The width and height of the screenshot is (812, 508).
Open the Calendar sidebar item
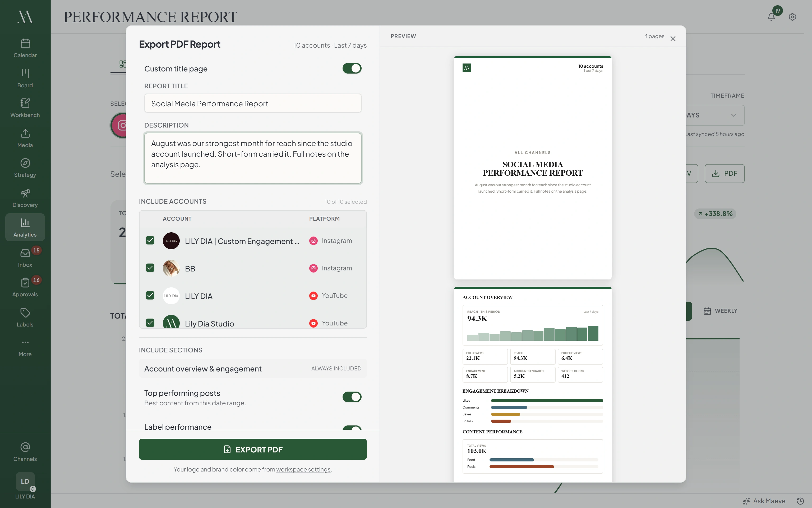point(25,48)
